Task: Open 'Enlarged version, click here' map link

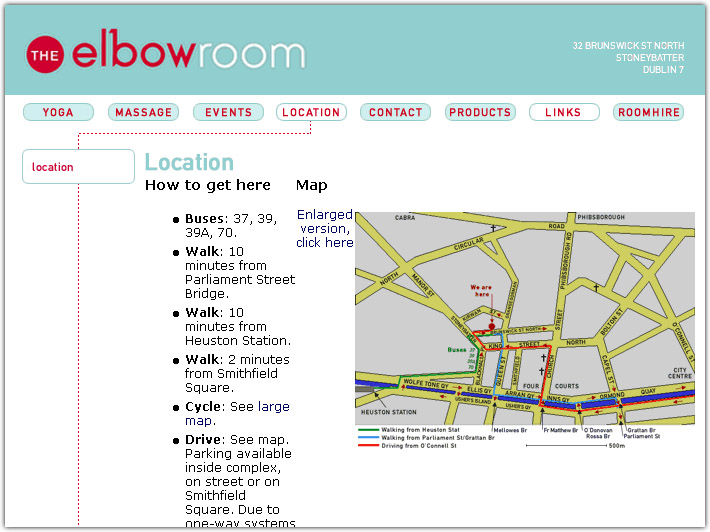Action: [x=325, y=229]
